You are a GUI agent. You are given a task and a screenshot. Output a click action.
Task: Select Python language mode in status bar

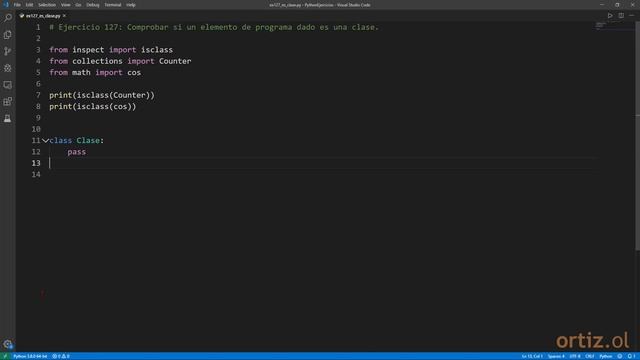click(x=606, y=356)
